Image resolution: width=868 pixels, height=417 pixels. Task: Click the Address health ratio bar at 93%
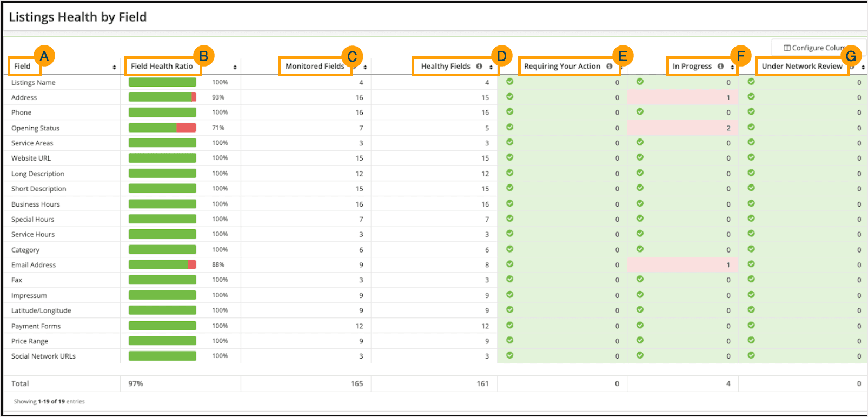click(x=162, y=97)
